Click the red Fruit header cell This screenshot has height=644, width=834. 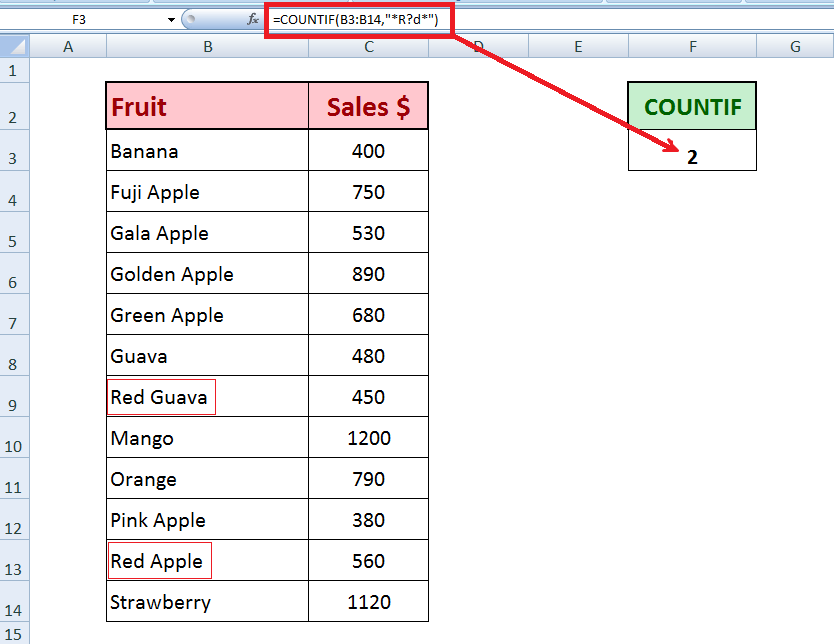tap(207, 106)
